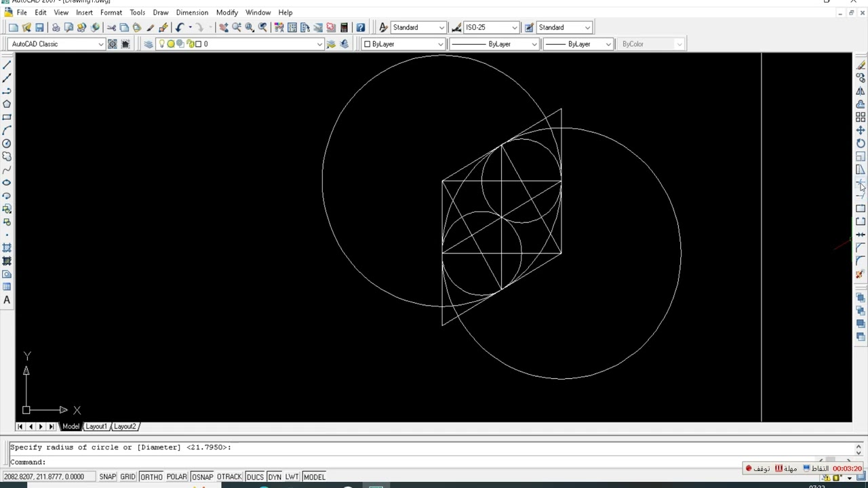Select the Polygon draw tool
This screenshot has width=868, height=488.
pyautogui.click(x=7, y=104)
